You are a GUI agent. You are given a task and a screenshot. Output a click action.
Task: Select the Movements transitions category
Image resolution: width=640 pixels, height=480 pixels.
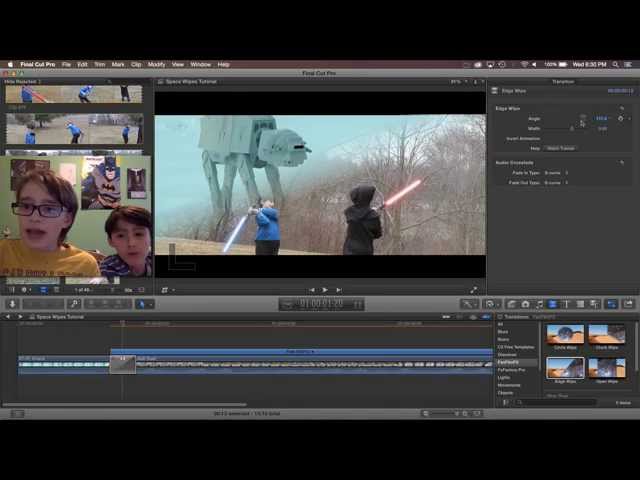click(x=509, y=385)
